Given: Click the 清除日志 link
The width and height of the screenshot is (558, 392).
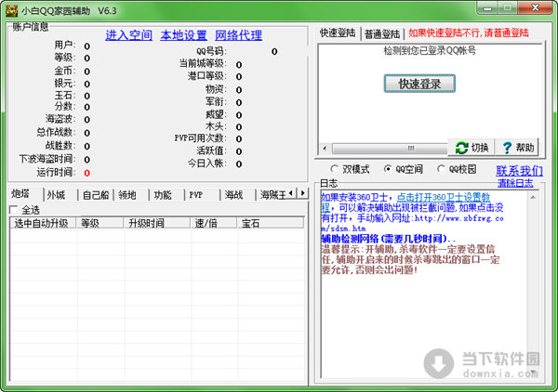Looking at the screenshot, I should [515, 183].
